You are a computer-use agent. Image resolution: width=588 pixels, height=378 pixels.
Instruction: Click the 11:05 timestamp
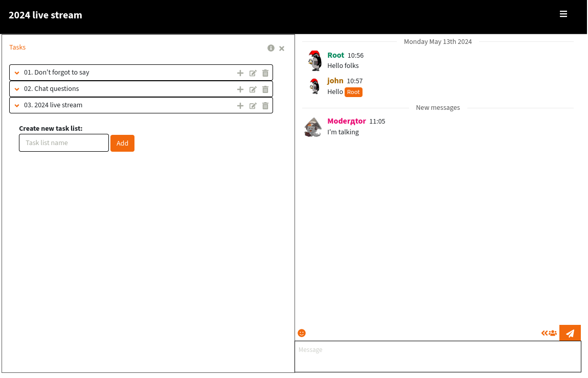pyautogui.click(x=377, y=122)
